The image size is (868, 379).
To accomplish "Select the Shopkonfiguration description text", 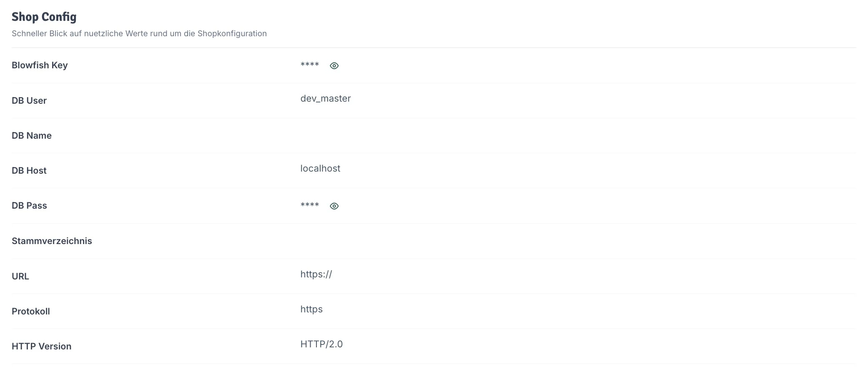I will coord(140,33).
